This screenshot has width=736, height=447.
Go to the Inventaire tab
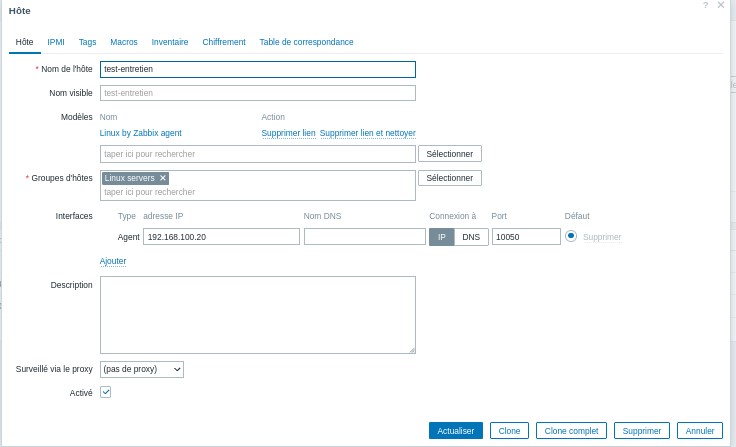tap(170, 42)
